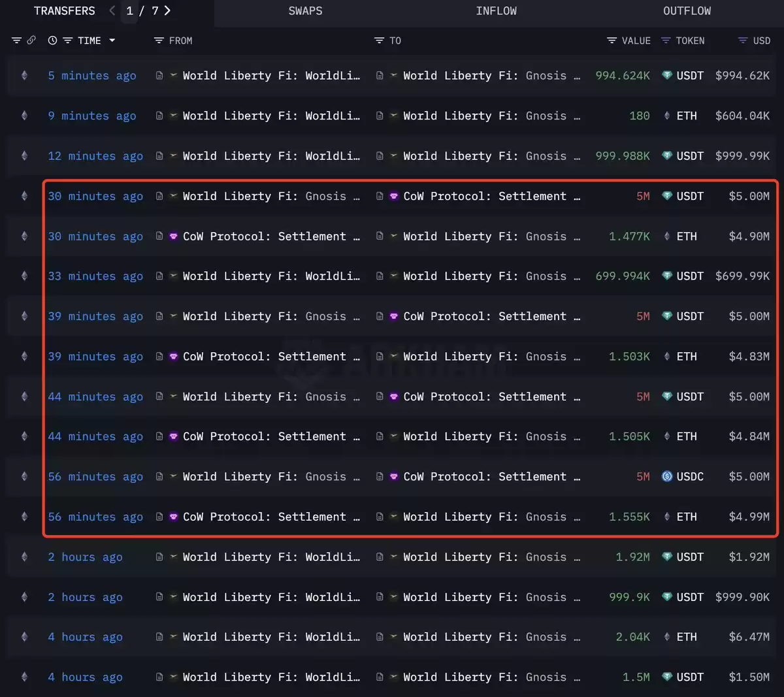Click USD amount $4.83M
This screenshot has width=784, height=697.
click(x=749, y=357)
